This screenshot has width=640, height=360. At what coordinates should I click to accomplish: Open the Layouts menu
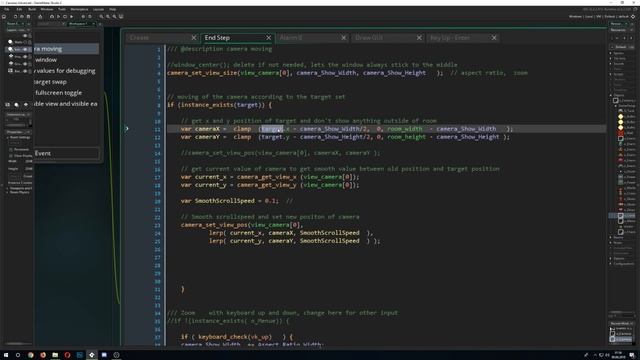(98, 9)
